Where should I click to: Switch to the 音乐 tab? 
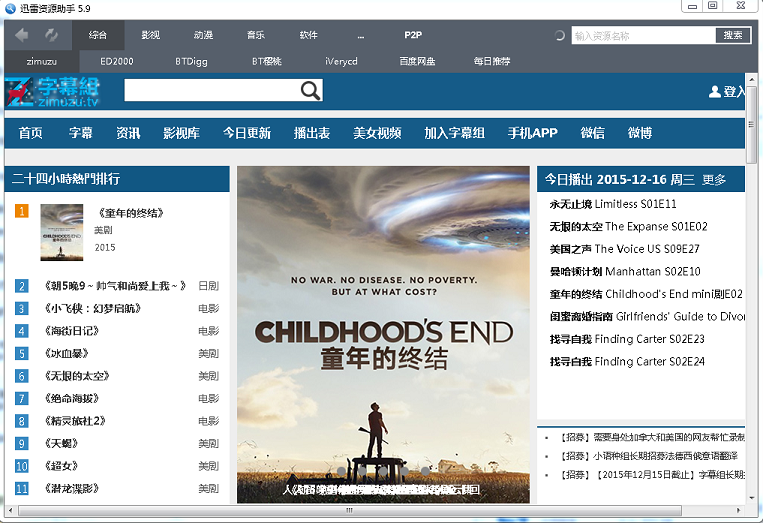pos(256,35)
